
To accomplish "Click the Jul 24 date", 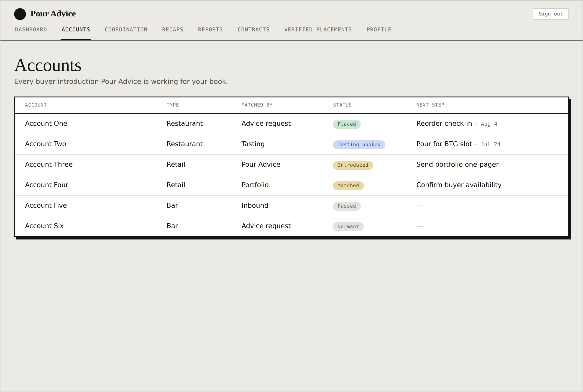I will click(490, 145).
